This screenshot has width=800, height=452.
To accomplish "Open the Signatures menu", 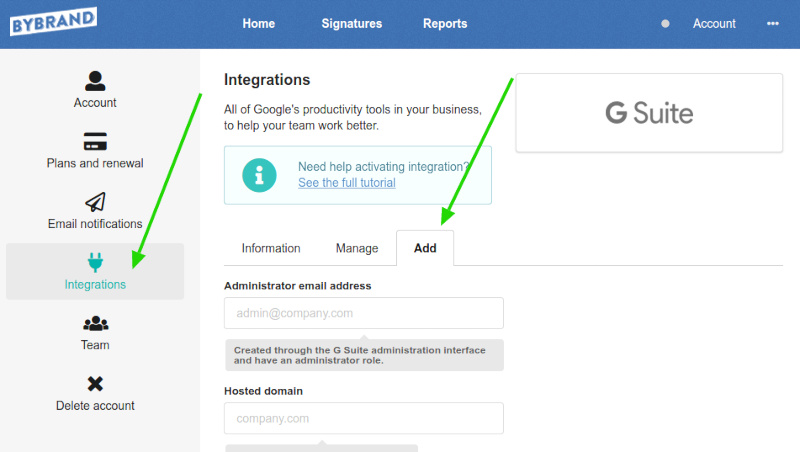I will click(352, 23).
